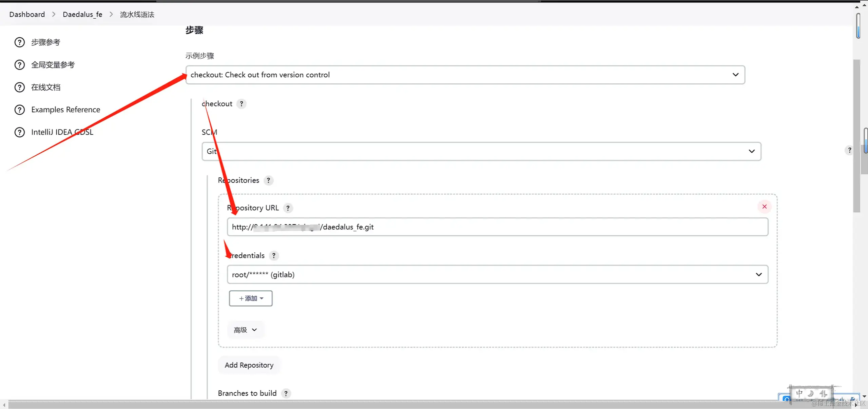Click the Add Repository button
This screenshot has width=868, height=409.
249,365
